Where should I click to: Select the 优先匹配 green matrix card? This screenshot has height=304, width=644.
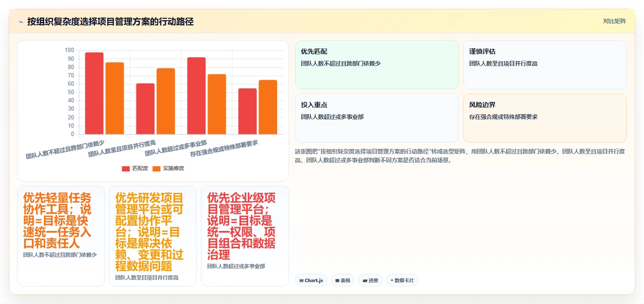click(x=377, y=65)
